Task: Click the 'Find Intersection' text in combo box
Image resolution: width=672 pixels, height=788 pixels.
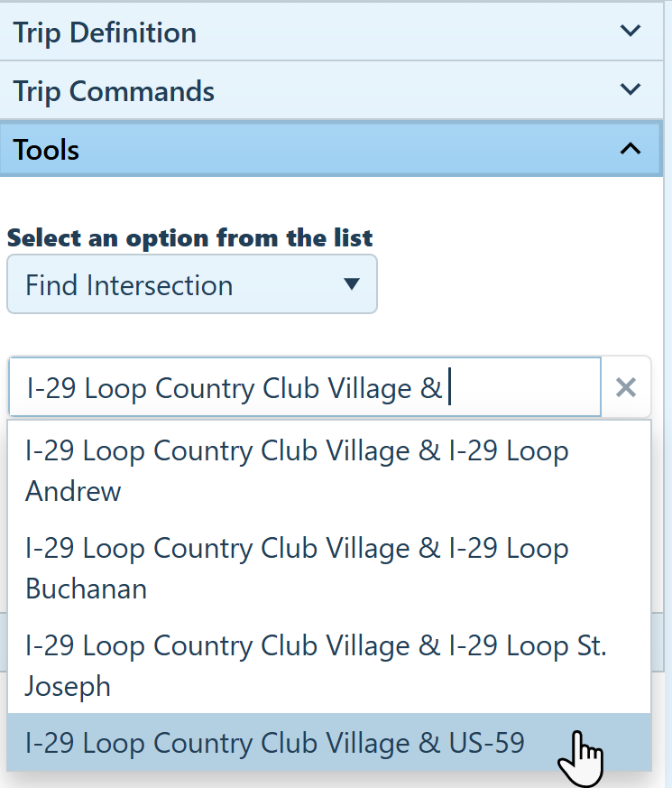Action: click(x=129, y=285)
